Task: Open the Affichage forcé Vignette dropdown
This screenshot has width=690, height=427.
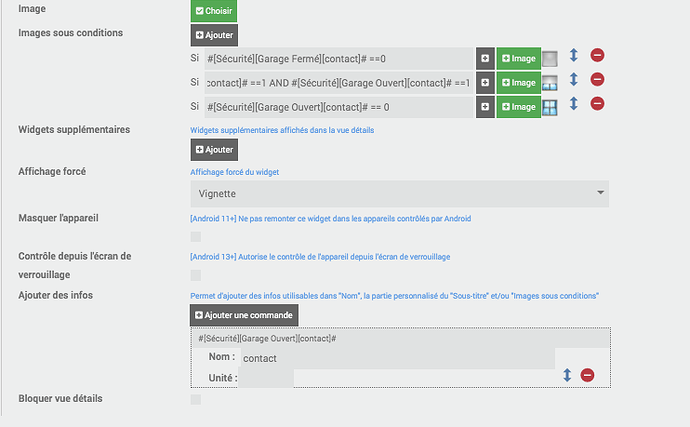Action: coord(399,193)
